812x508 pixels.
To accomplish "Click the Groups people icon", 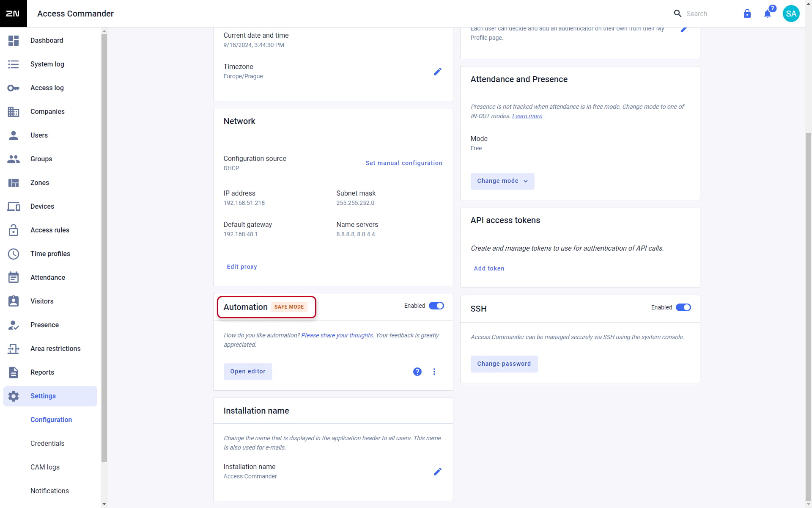I will coord(14,159).
